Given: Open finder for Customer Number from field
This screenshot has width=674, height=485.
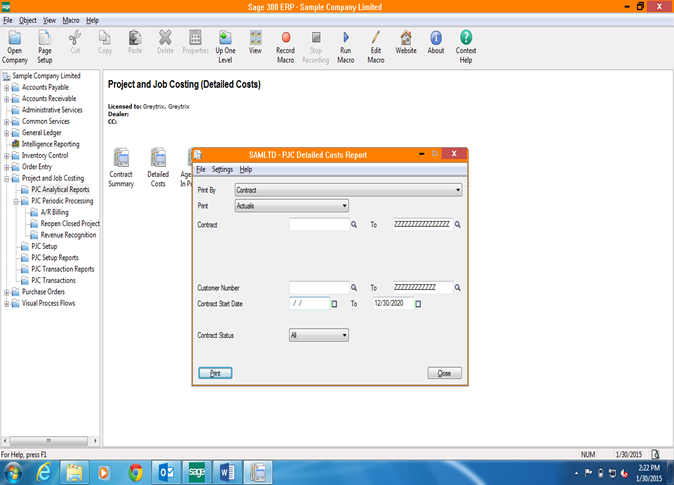Looking at the screenshot, I should pos(354,288).
